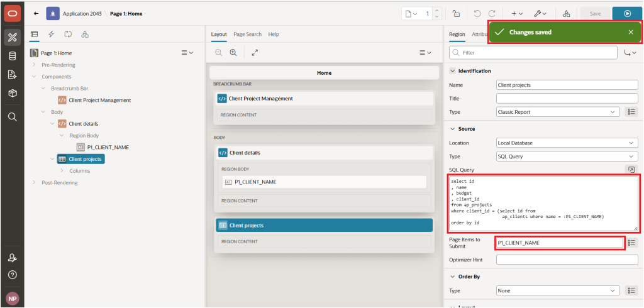Open the Location Local Database dropdown

(x=567, y=143)
